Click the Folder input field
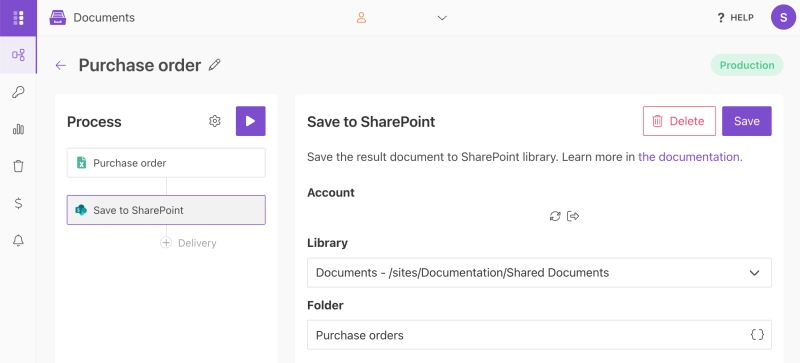Screen dimensions: 800x363 (539, 335)
